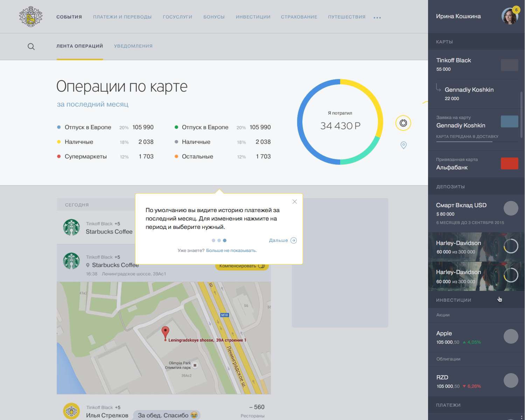Open the Бонусы menu item
Image resolution: width=525 pixels, height=420 pixels.
214,17
